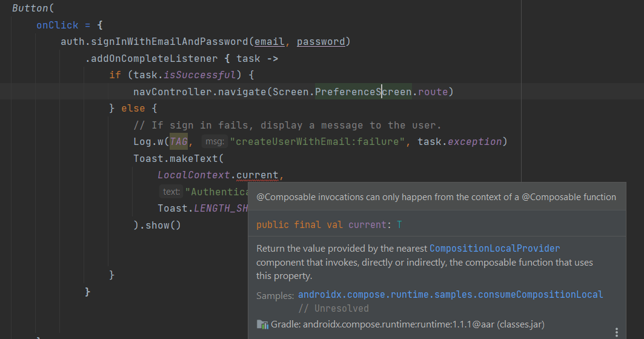This screenshot has height=339, width=644.
Task: Click the isSuccessful property
Action: tap(199, 75)
